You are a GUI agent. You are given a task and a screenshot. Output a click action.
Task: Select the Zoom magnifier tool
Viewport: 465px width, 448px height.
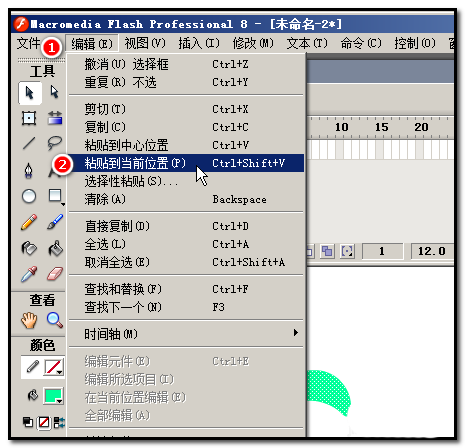[55, 320]
